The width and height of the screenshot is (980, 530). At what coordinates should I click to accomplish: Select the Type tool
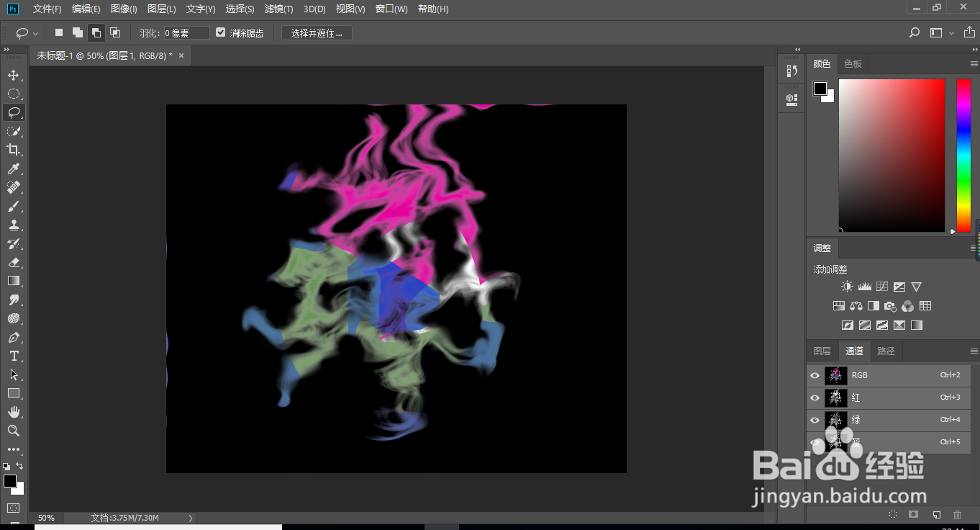coord(13,356)
